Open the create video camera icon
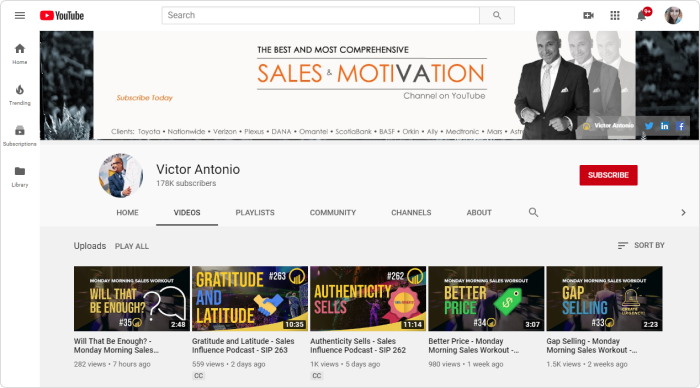700x388 pixels. point(588,16)
